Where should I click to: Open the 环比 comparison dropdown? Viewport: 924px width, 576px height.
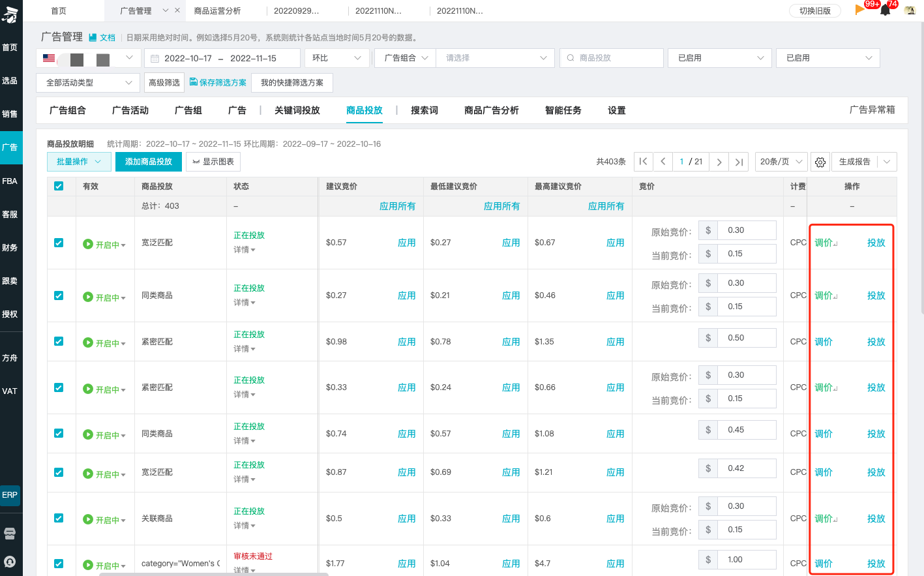coord(337,58)
